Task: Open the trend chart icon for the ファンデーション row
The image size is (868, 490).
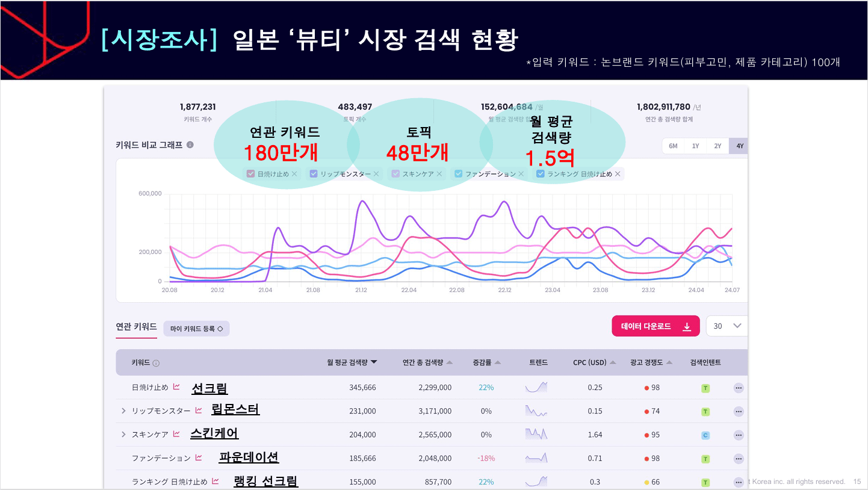Action: click(199, 458)
